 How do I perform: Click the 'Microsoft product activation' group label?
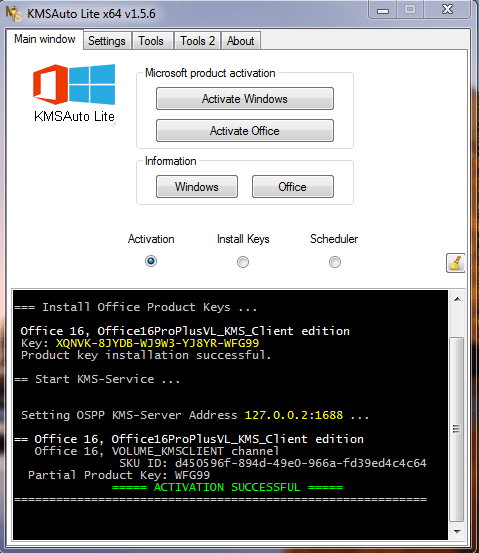coord(210,73)
